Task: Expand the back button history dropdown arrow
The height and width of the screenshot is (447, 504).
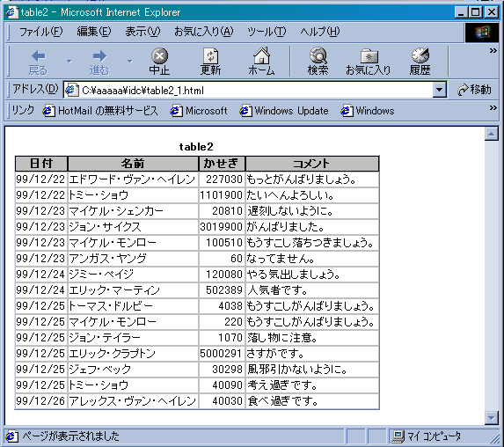Action: coord(69,61)
